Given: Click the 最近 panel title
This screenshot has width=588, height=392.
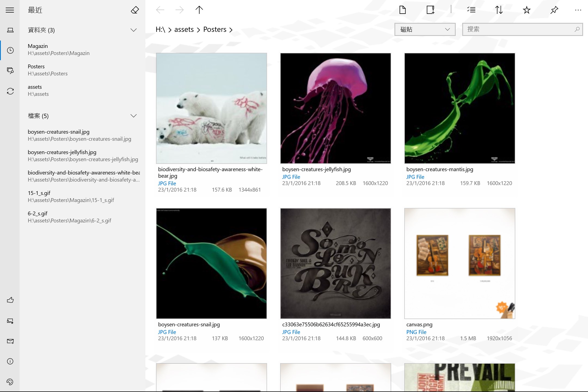Looking at the screenshot, I should (35, 10).
